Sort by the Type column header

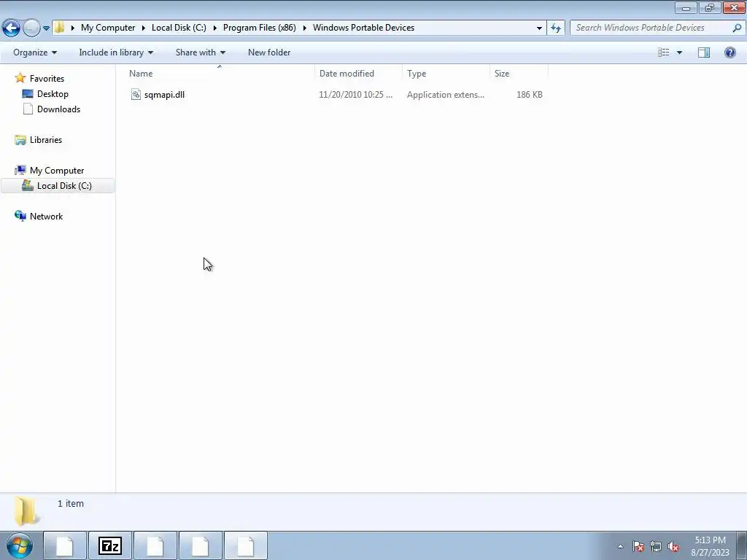click(446, 74)
